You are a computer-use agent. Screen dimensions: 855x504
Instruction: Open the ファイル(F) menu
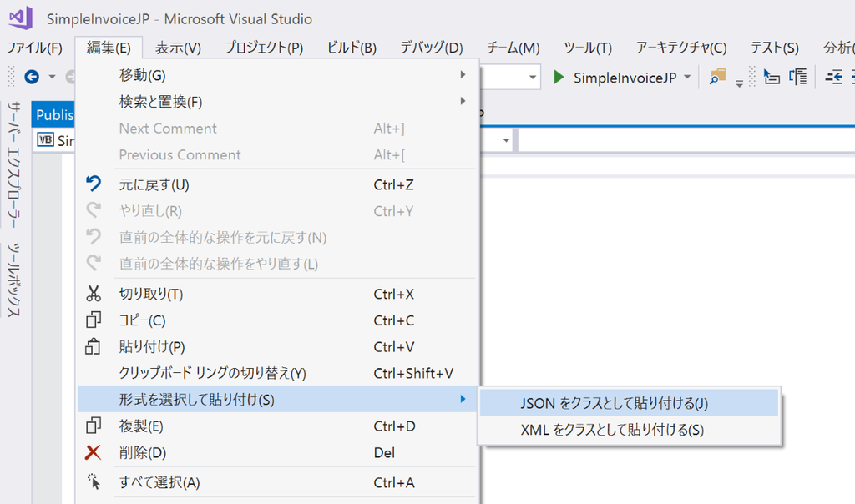click(34, 48)
